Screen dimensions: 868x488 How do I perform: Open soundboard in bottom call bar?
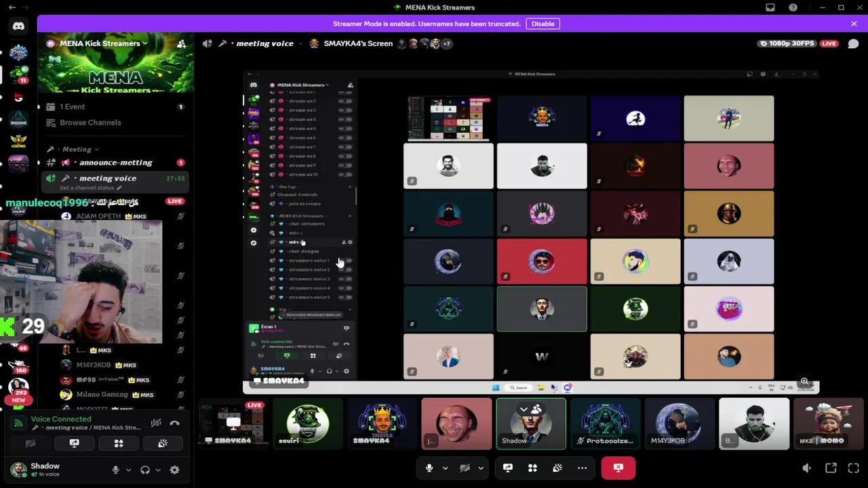(x=557, y=468)
